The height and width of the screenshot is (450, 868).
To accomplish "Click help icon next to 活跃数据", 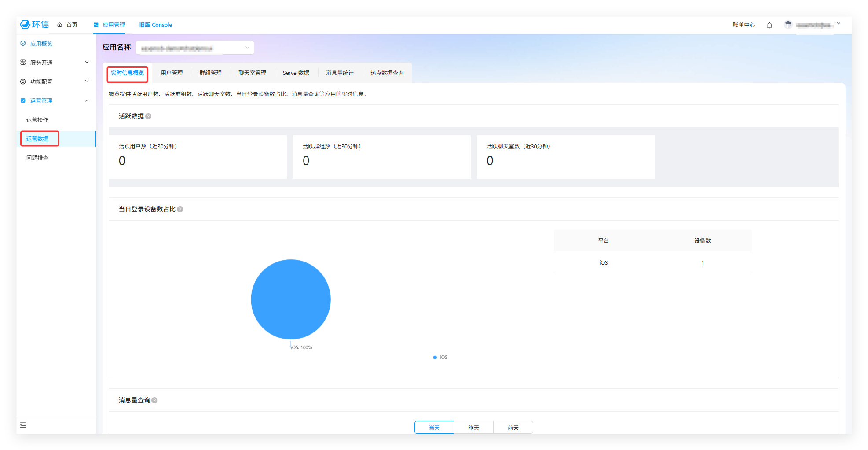I will pos(148,116).
